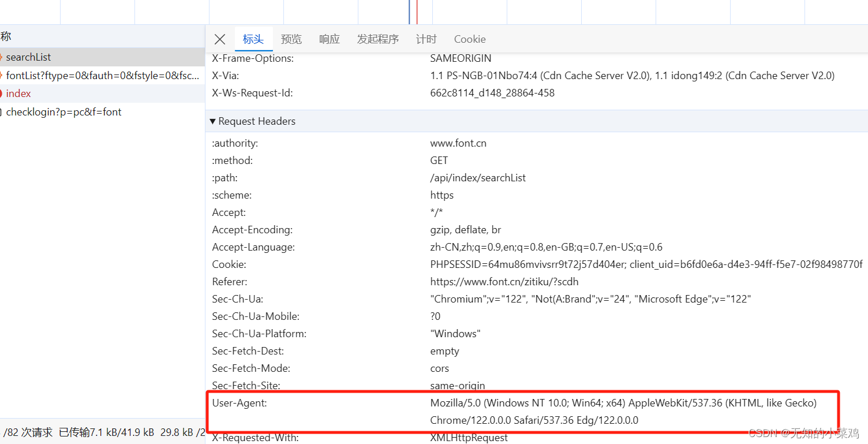Click the X-Frame-Options header name

coord(253,58)
